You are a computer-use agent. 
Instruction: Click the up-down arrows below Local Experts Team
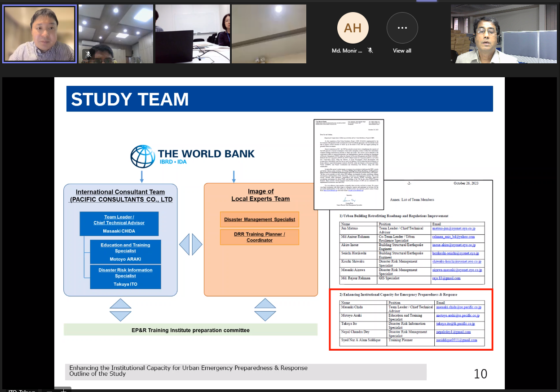(265, 310)
